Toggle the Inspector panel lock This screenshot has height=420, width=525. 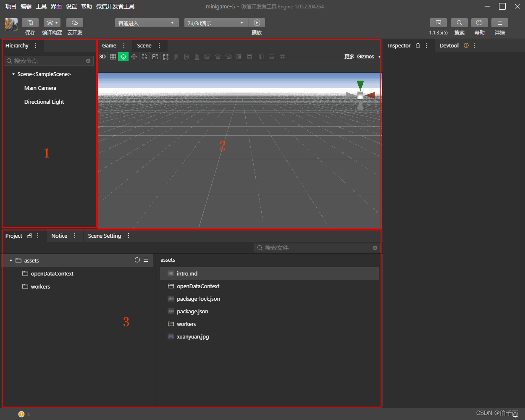pos(418,45)
